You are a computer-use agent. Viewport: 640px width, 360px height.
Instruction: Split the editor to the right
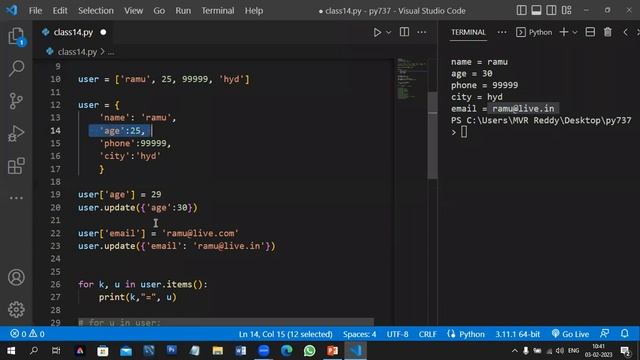click(404, 32)
